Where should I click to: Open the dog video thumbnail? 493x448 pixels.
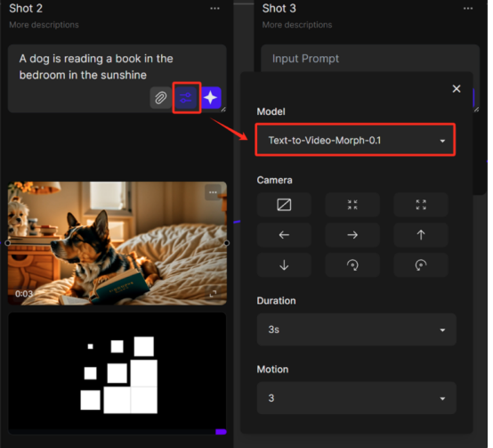point(117,243)
